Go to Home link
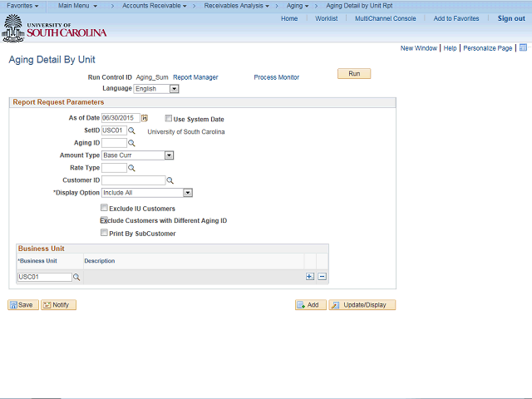Image resolution: width=532 pixels, height=399 pixels. click(x=289, y=18)
